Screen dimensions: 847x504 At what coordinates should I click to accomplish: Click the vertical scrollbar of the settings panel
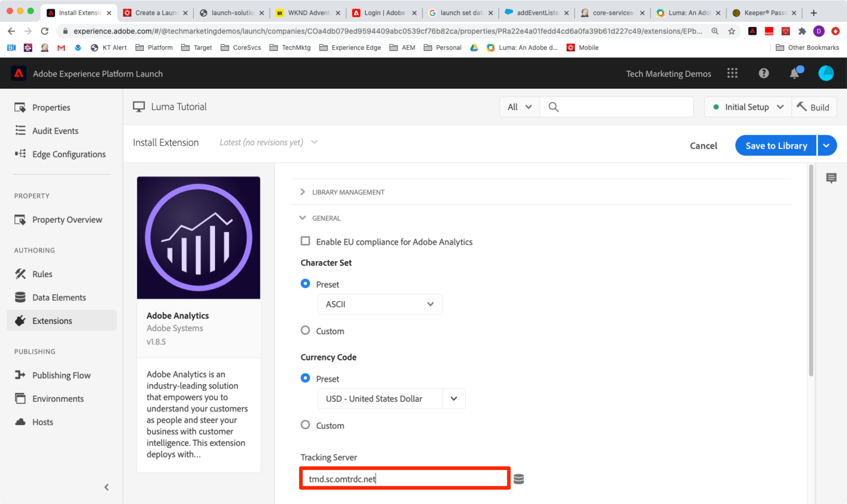(811, 272)
